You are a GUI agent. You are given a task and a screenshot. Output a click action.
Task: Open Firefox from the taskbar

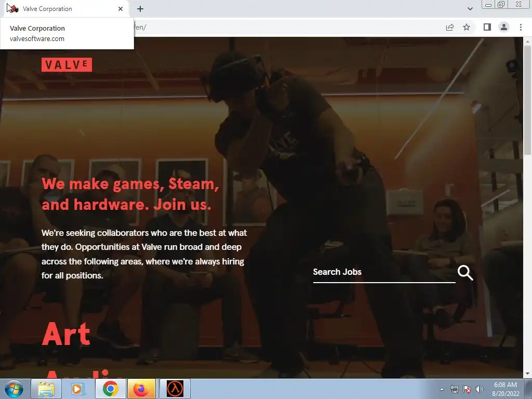tap(142, 389)
